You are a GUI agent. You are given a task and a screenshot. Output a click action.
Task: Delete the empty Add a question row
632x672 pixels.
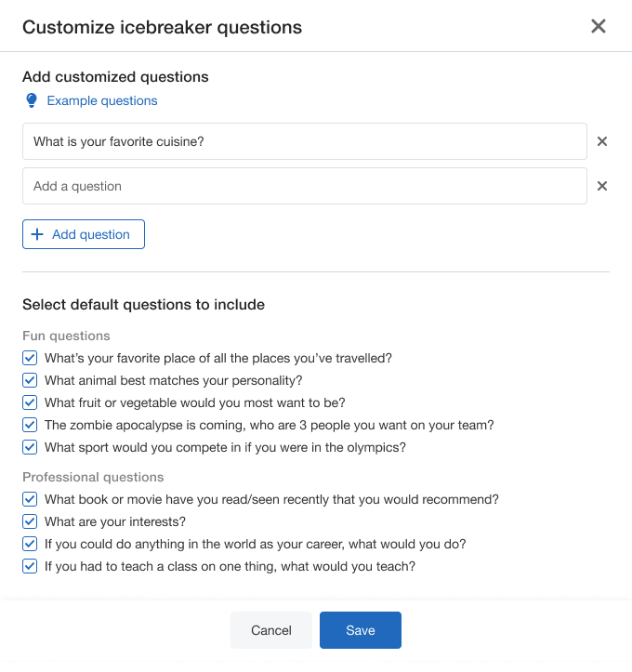602,186
